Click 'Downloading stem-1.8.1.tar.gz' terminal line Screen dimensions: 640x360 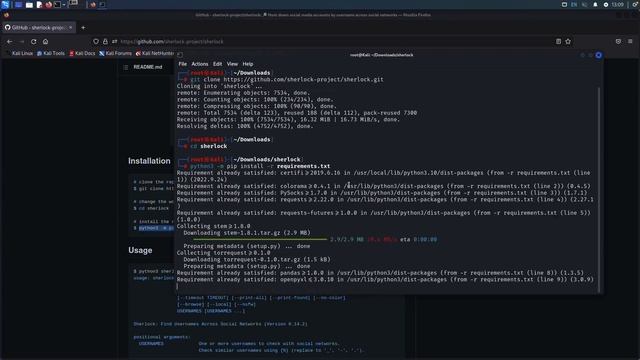pos(247,233)
